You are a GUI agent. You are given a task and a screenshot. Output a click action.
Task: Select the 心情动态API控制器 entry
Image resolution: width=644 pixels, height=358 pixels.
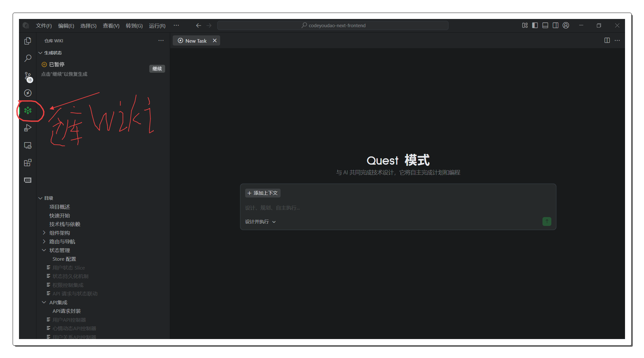coord(74,328)
